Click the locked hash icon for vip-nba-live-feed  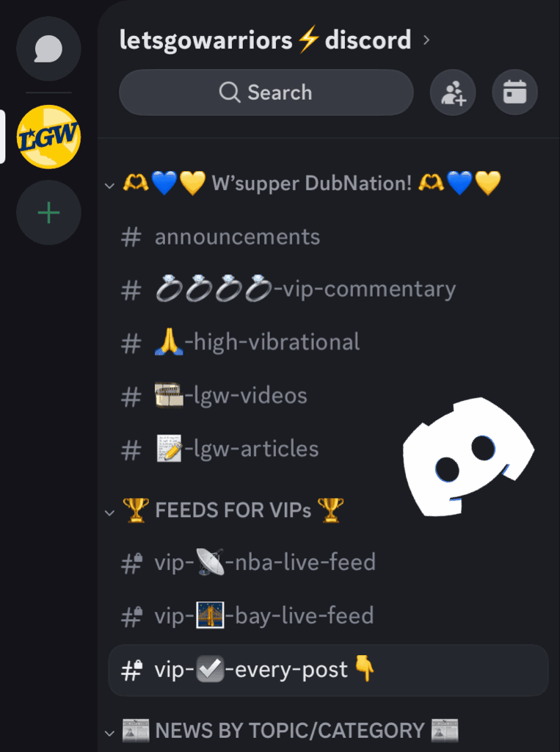point(131,563)
